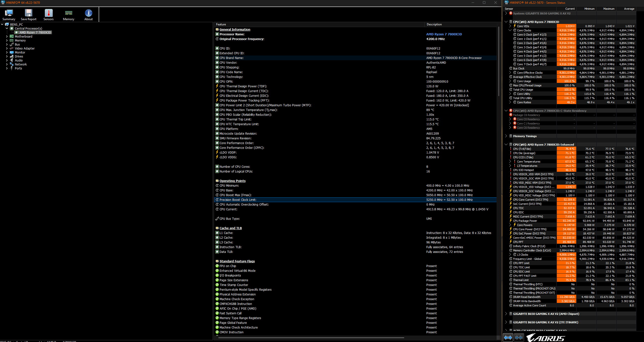Click the red X icon on System GIGABYTE sensor row

[x=511, y=13]
